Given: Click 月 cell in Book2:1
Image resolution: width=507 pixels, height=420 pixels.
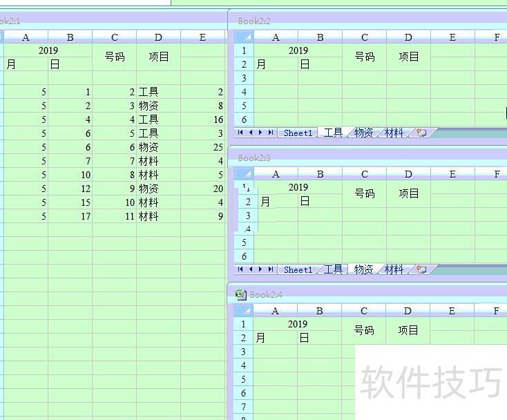Looking at the screenshot, I should click(26, 64).
